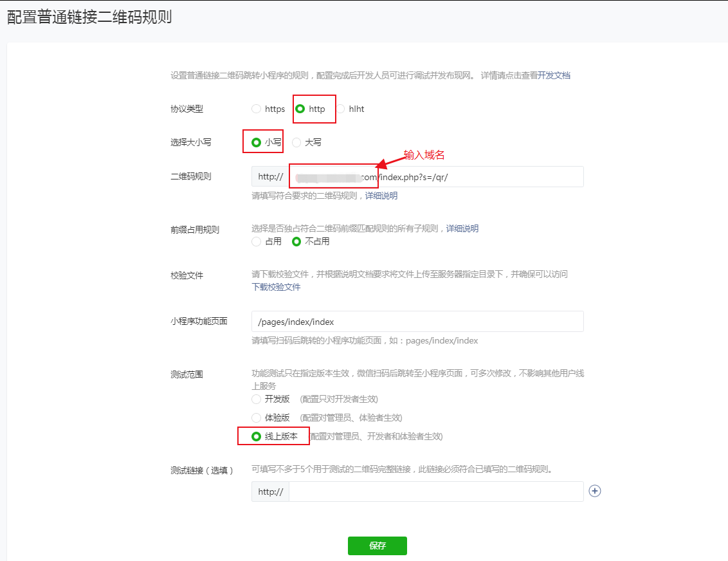Image resolution: width=728 pixels, height=561 pixels.
Task: Select the https protocol radio button
Action: (257, 109)
